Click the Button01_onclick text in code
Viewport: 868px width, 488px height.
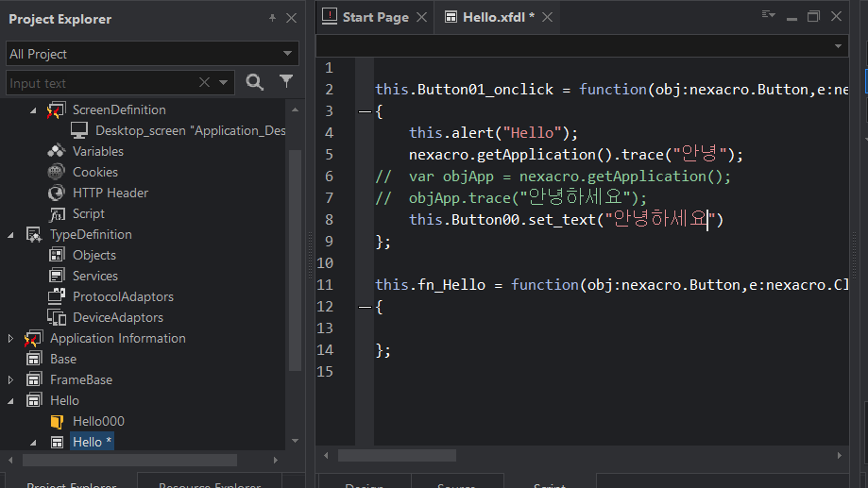click(x=485, y=89)
